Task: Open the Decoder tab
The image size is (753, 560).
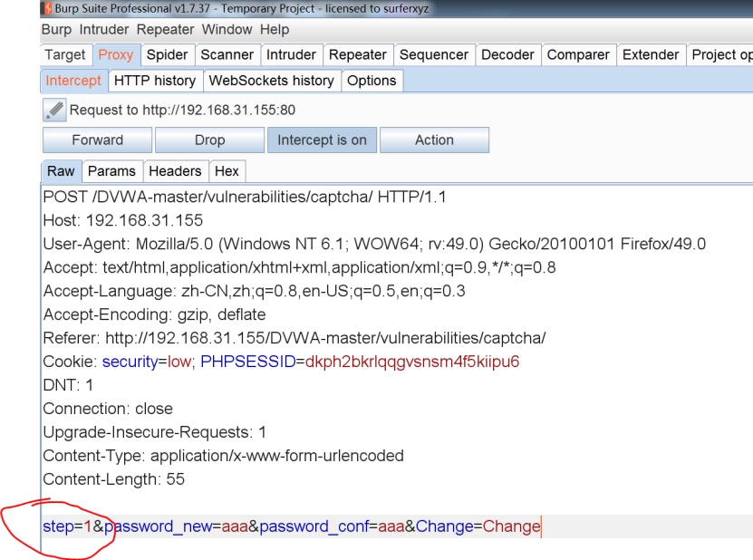Action: coord(507,54)
